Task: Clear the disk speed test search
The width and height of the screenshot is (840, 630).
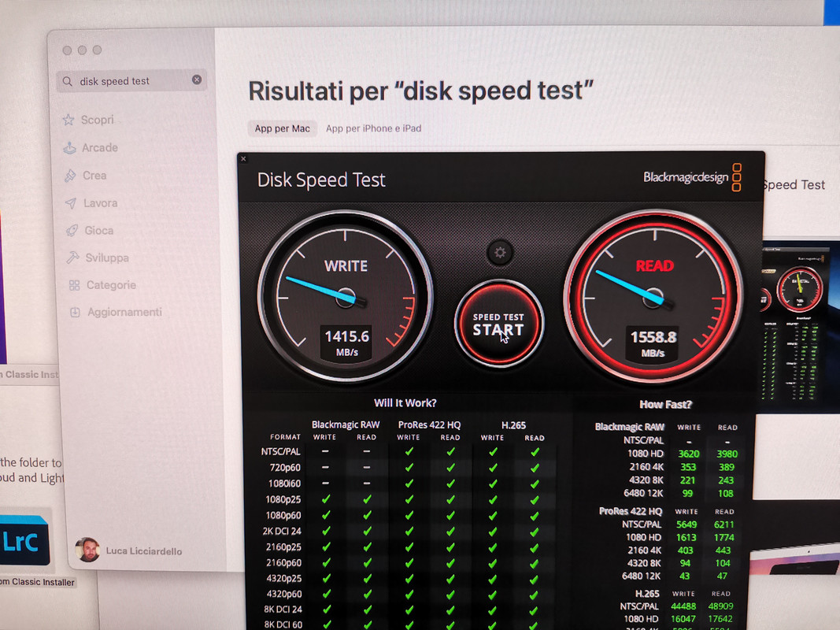Action: (197, 80)
